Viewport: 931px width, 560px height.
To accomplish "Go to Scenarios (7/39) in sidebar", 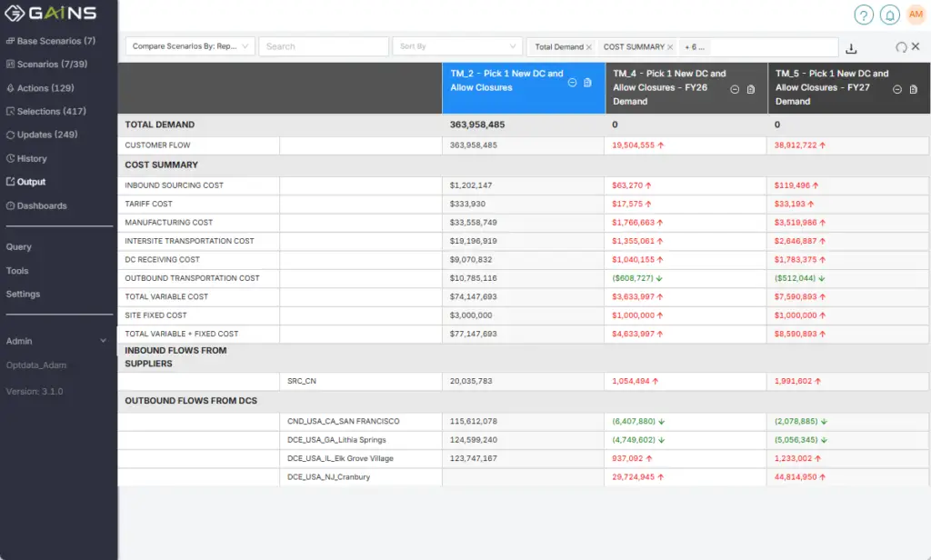I will (x=52, y=65).
